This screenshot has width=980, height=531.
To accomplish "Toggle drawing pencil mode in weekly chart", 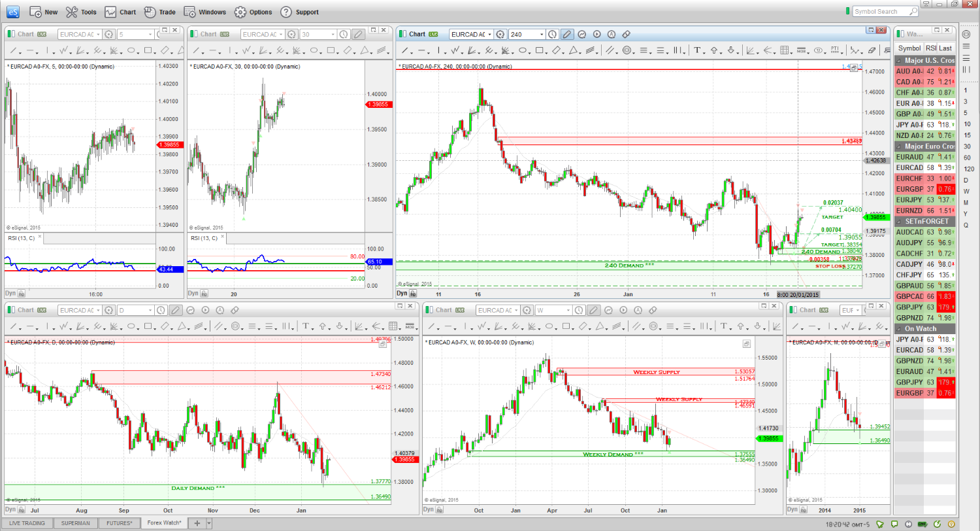I will pos(593,310).
